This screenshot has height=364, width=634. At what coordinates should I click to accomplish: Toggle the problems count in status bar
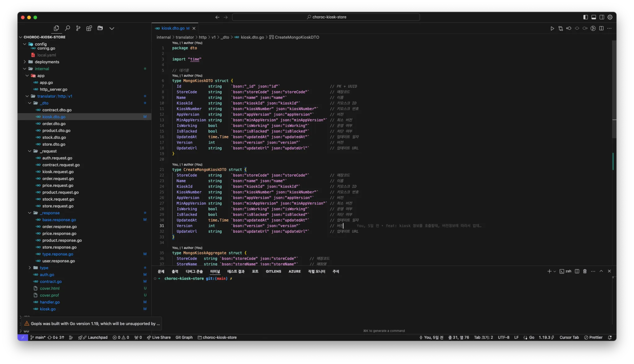point(121,337)
